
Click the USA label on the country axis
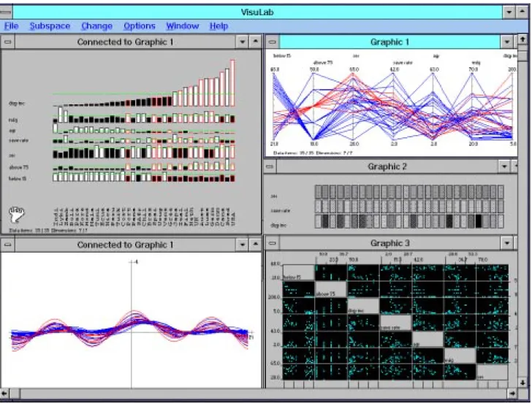(x=232, y=219)
